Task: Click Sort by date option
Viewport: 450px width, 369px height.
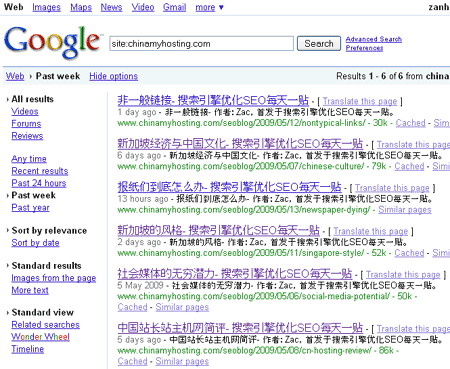Action: [35, 243]
